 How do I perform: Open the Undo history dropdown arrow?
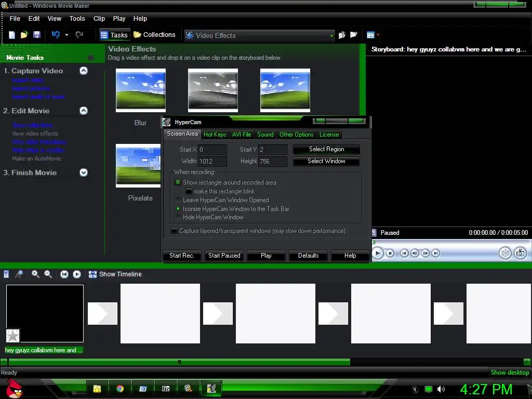pyautogui.click(x=66, y=35)
